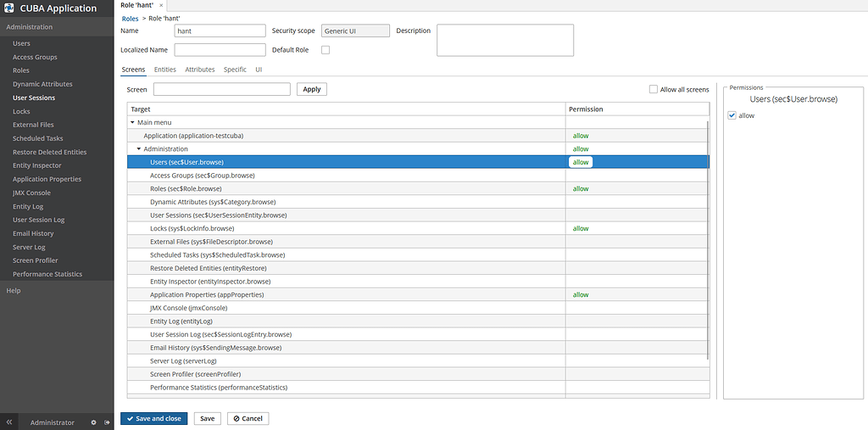
Task: Switch to the Screens tab
Action: click(x=133, y=70)
